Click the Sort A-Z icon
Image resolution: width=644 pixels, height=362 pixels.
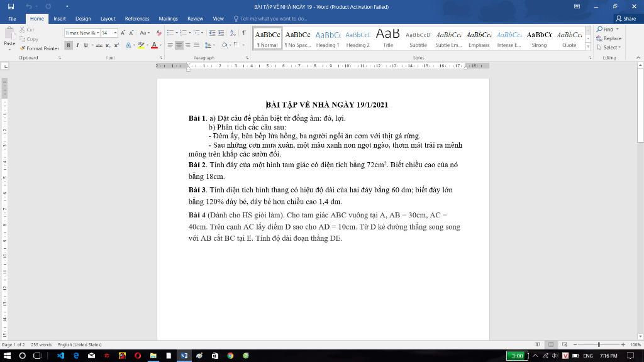click(233, 33)
